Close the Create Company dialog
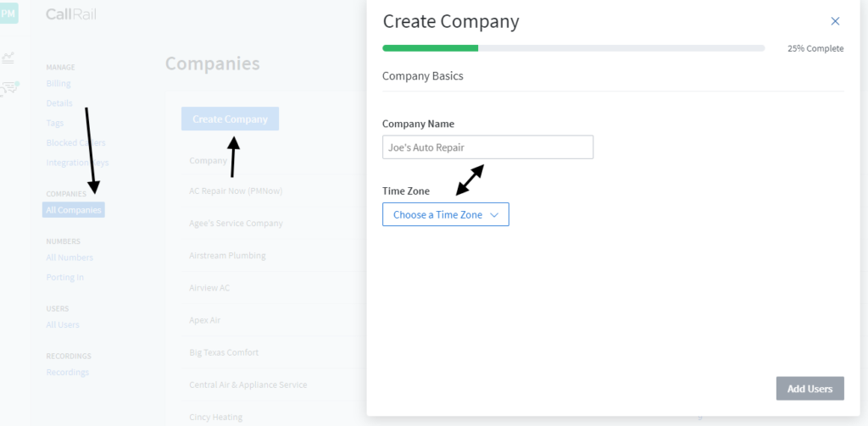This screenshot has width=868, height=426. click(835, 21)
